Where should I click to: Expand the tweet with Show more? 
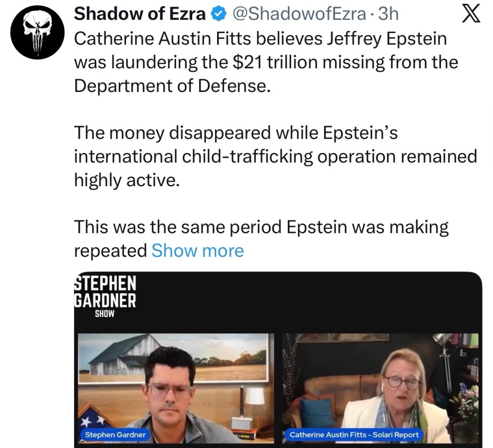[x=197, y=250]
